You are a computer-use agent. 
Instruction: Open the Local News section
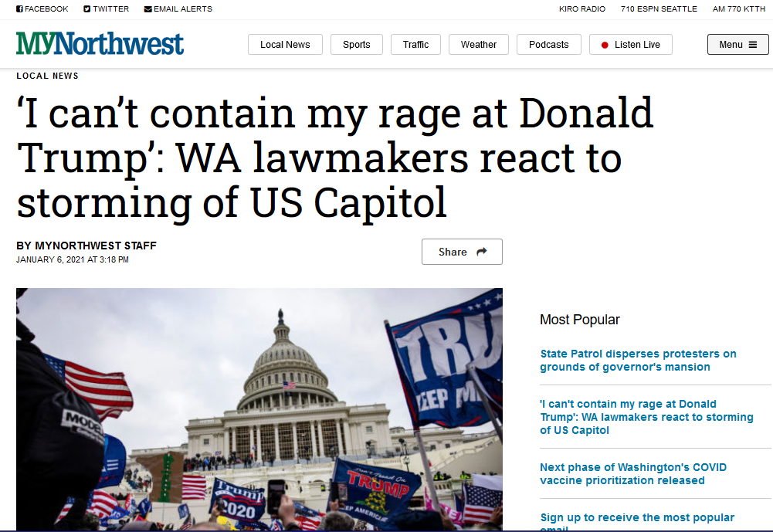coord(285,44)
